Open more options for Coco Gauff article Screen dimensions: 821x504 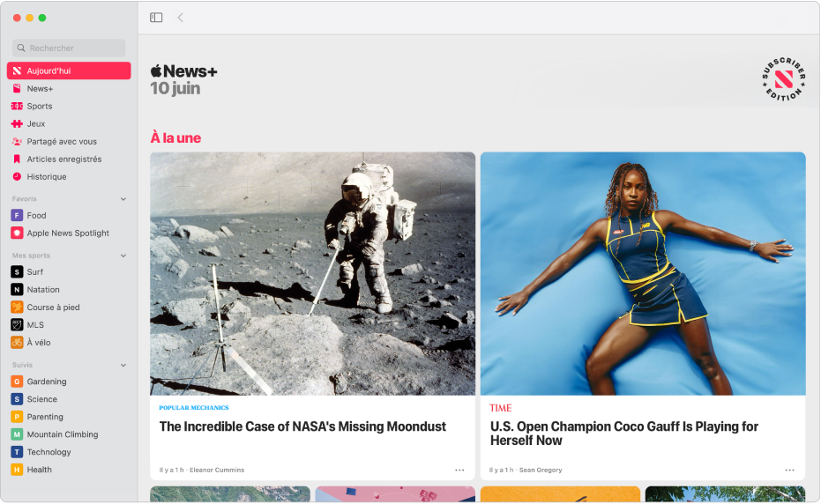coord(789,470)
